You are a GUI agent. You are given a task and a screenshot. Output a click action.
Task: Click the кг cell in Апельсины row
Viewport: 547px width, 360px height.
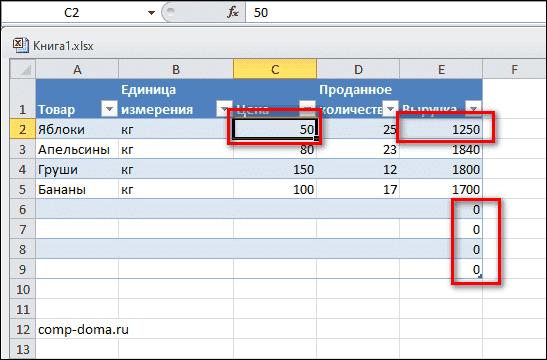coord(176,149)
